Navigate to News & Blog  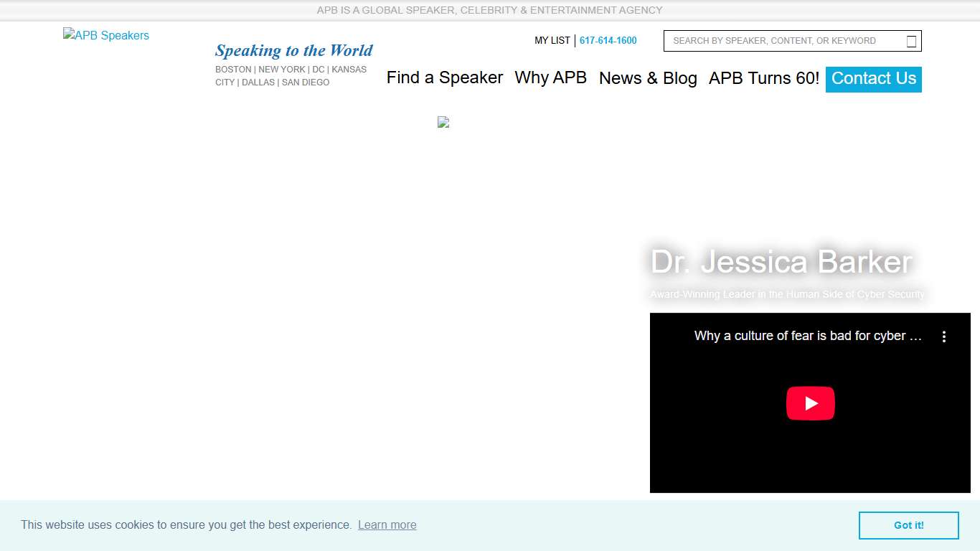(648, 78)
